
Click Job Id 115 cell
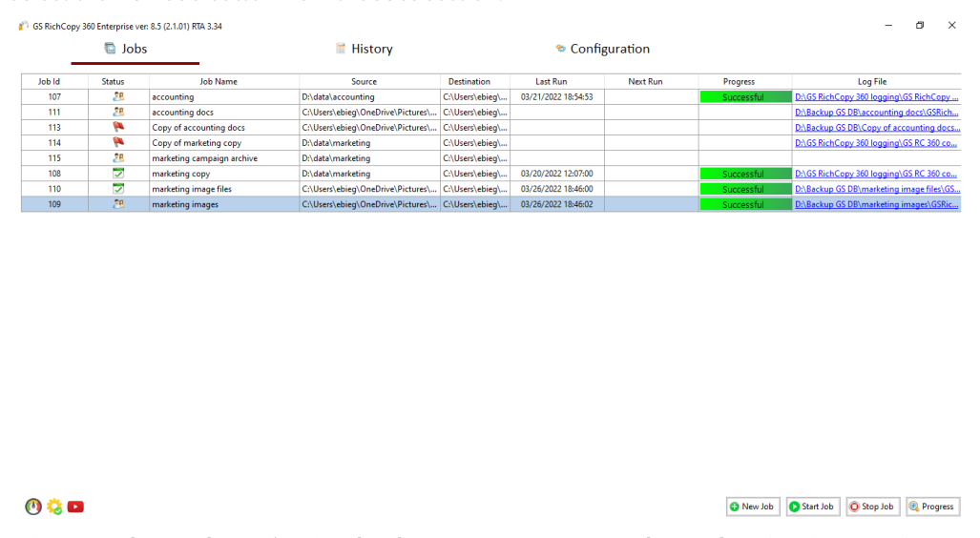coord(54,158)
